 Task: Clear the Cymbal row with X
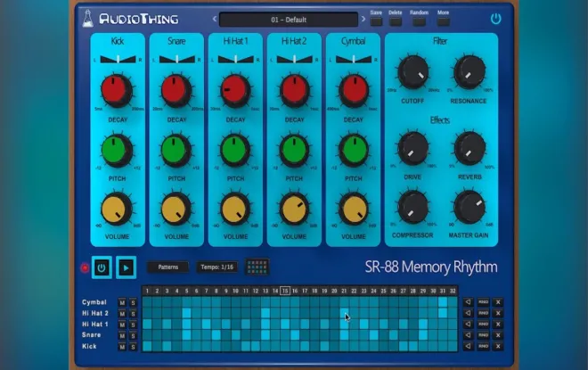498,302
